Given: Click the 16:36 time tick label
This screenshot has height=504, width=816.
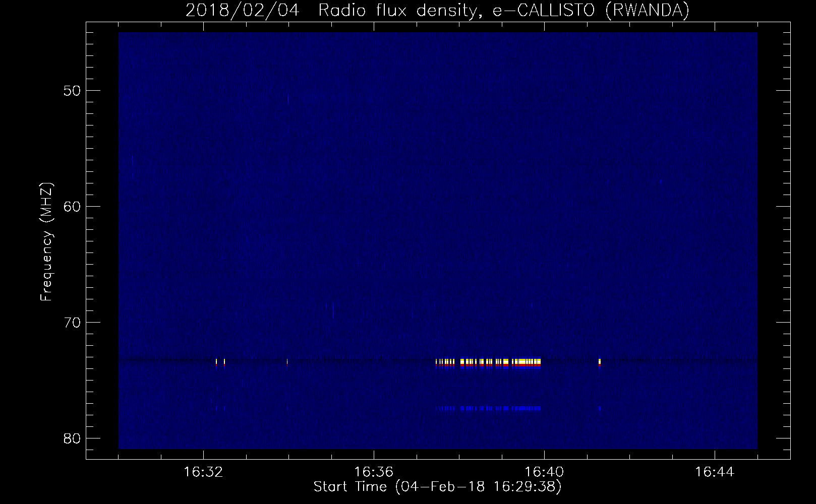Looking at the screenshot, I should click(374, 473).
